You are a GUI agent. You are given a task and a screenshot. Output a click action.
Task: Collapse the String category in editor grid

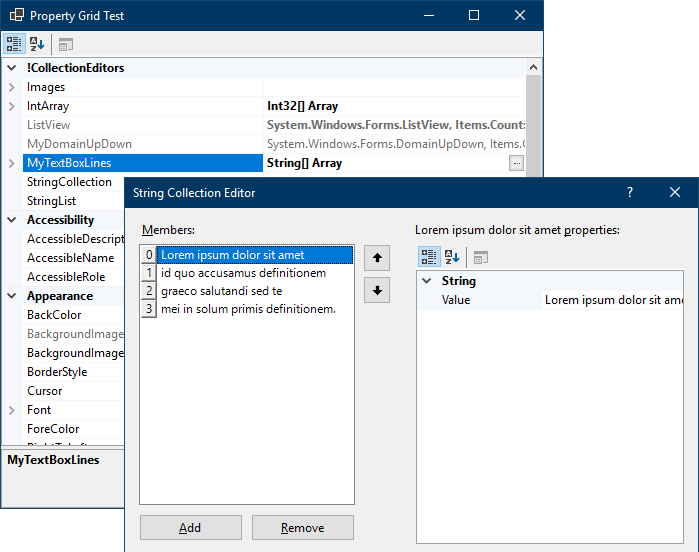pyautogui.click(x=427, y=281)
